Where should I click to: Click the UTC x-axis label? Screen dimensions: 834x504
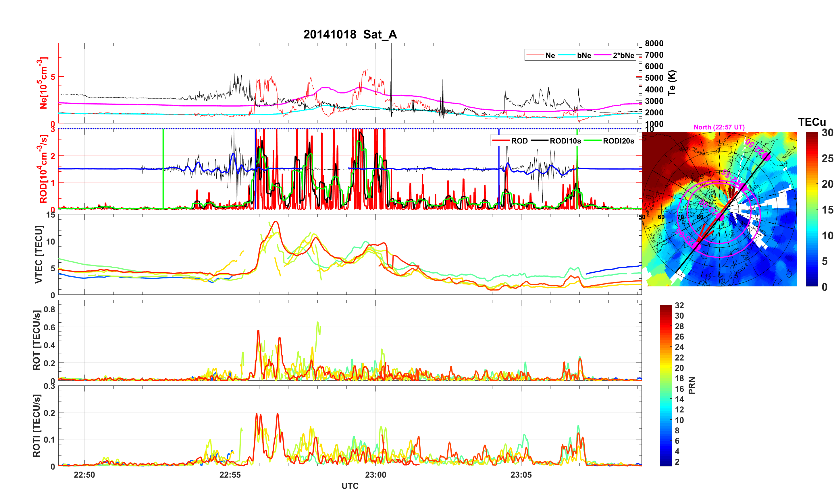point(350,486)
